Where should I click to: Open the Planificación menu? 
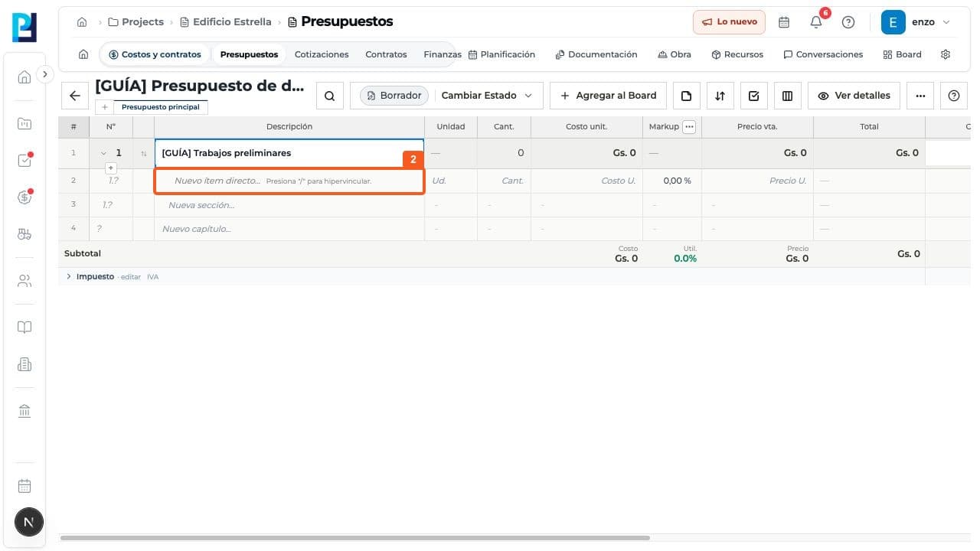tap(501, 54)
